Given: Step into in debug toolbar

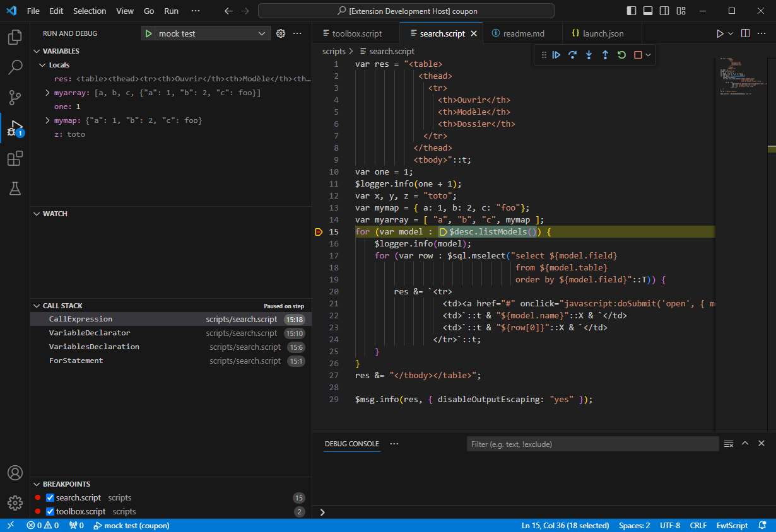Looking at the screenshot, I should click(x=589, y=55).
